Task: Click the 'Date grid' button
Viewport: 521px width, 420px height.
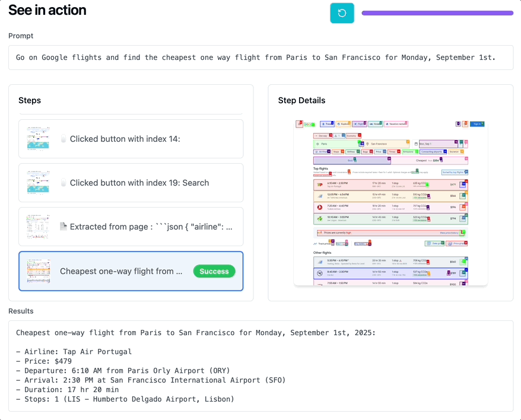Action: 434,244
